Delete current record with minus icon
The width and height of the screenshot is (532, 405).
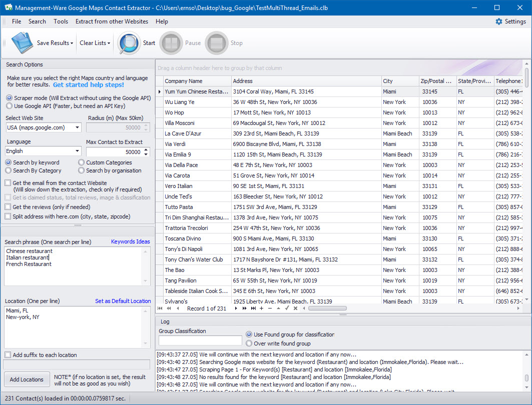(270, 308)
